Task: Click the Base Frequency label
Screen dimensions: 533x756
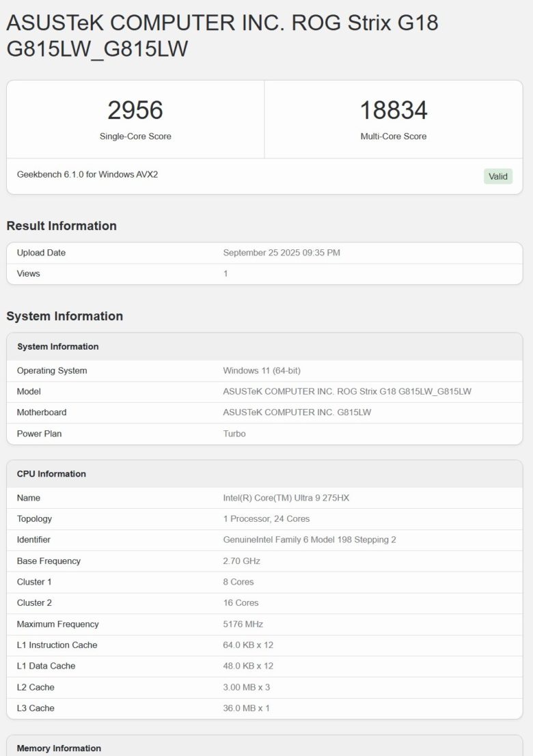Action: click(x=49, y=561)
